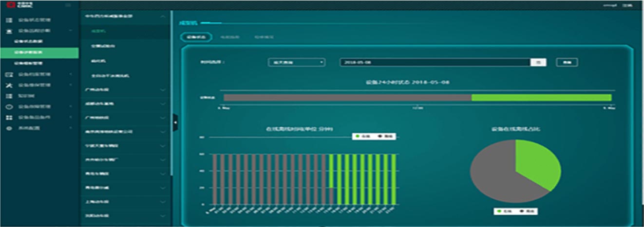This screenshot has width=644, height=227.
Task: Open the time selection dropdown
Action: point(296,62)
